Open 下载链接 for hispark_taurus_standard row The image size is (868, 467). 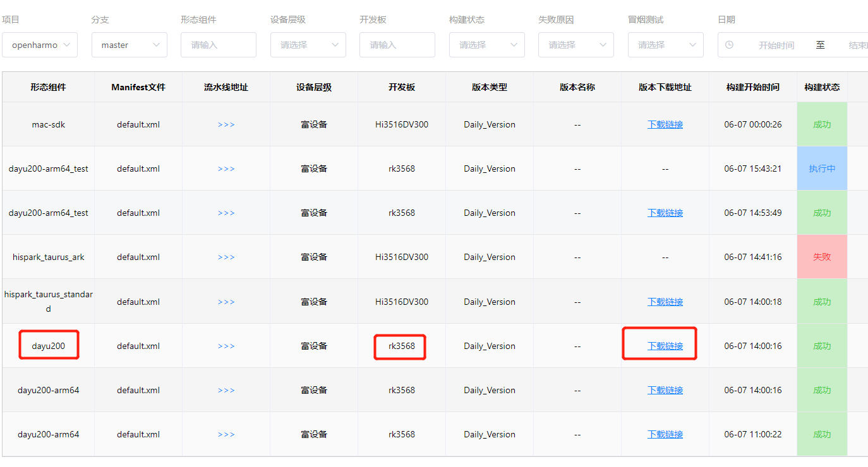coord(664,301)
